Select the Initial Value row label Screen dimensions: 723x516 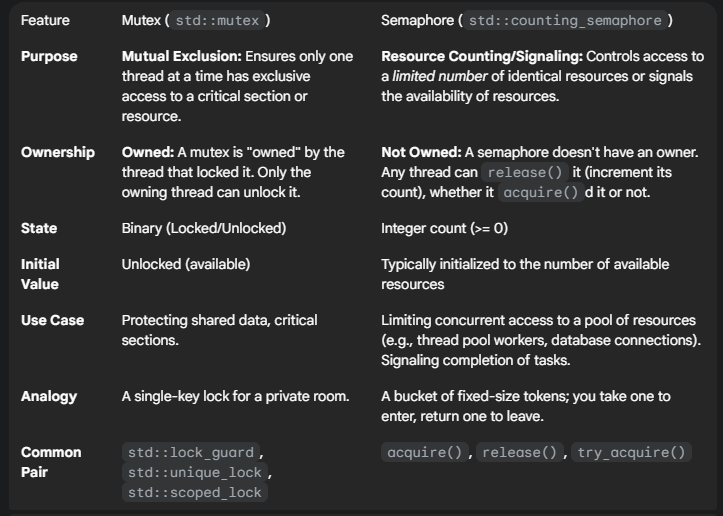40,274
